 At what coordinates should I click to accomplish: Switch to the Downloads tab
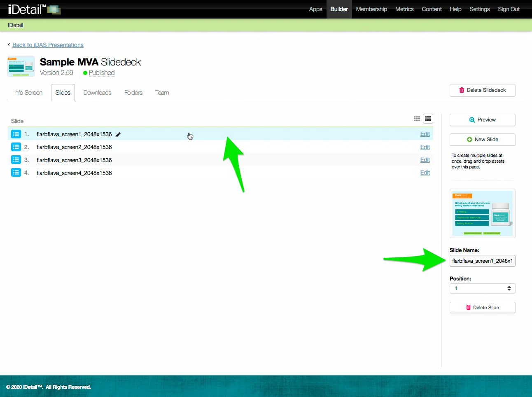click(98, 93)
